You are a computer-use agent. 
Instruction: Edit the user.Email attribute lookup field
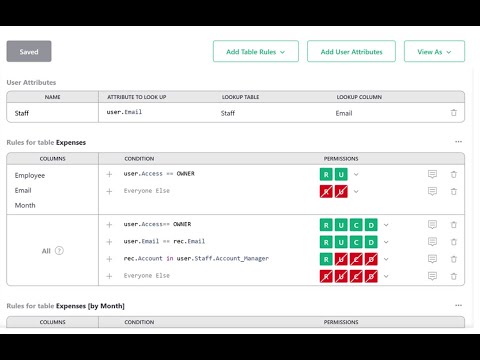pyautogui.click(x=124, y=112)
